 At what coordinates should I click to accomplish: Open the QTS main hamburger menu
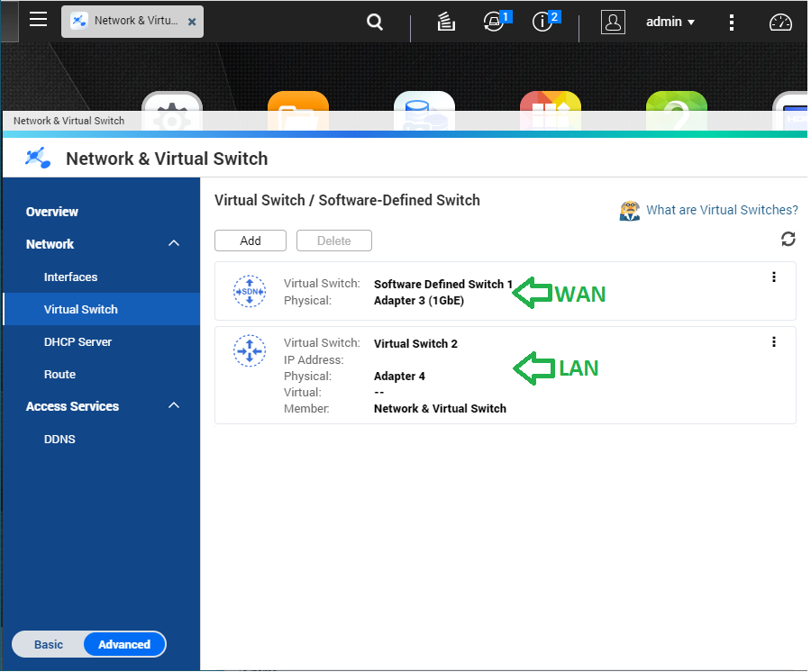(x=38, y=20)
